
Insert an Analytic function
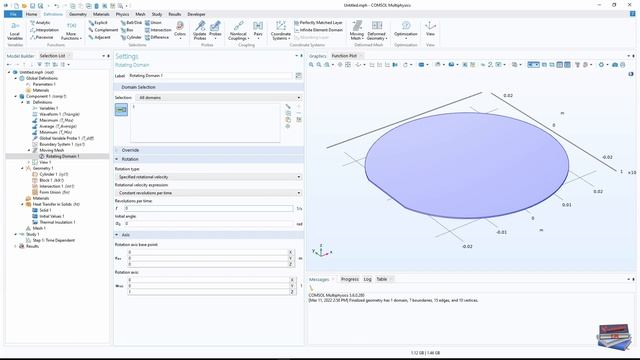40,23
